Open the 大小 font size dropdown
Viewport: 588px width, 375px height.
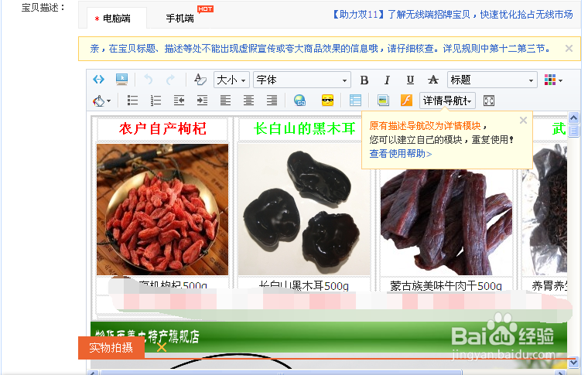(232, 80)
